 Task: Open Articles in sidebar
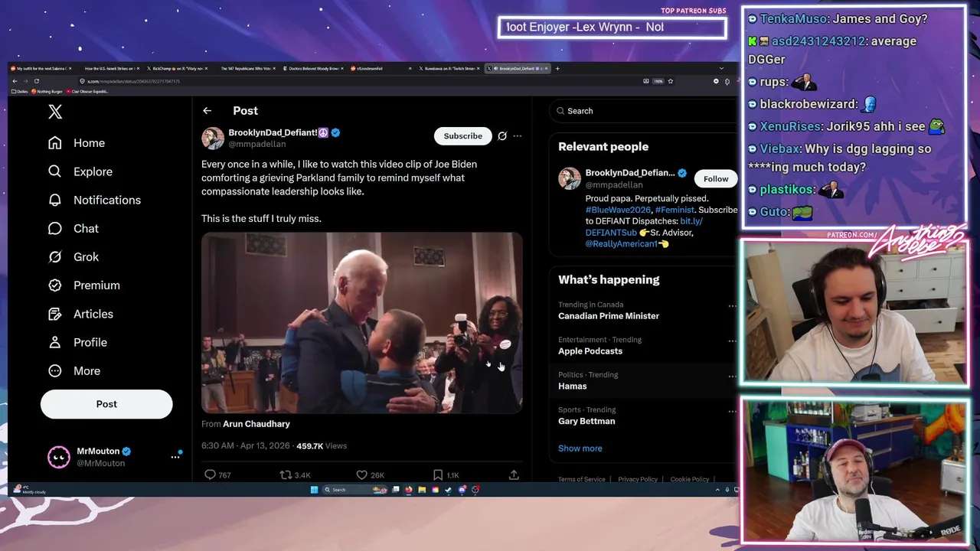(80, 314)
